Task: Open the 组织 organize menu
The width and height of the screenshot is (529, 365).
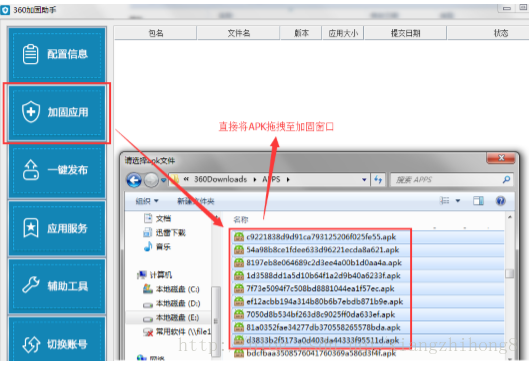Action: tap(147, 201)
